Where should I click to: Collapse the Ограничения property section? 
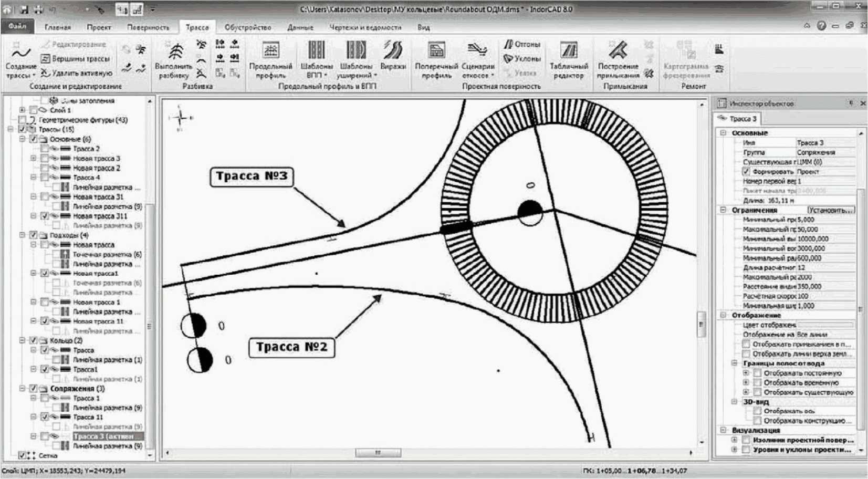[x=723, y=210]
